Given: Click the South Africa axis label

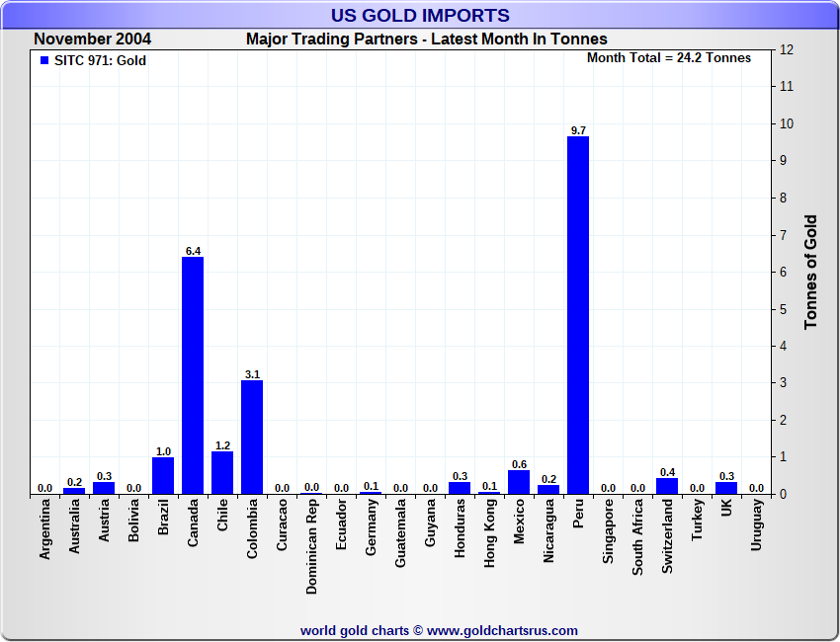Looking at the screenshot, I should [x=637, y=537].
